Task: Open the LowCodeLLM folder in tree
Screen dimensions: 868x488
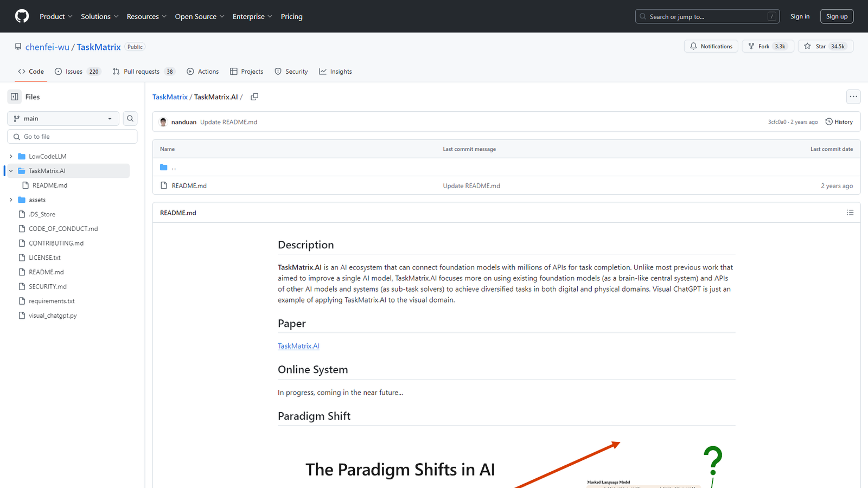Action: click(x=48, y=156)
